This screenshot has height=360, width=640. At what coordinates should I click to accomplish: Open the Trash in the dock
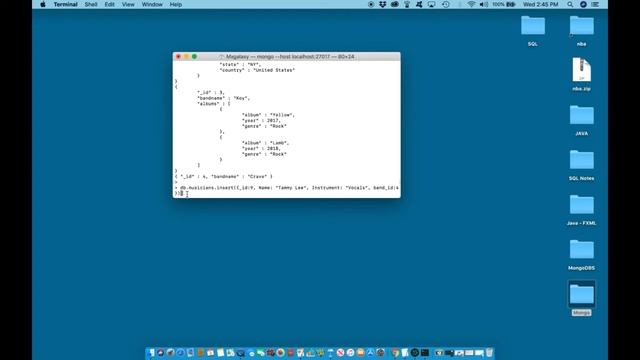pos(489,353)
